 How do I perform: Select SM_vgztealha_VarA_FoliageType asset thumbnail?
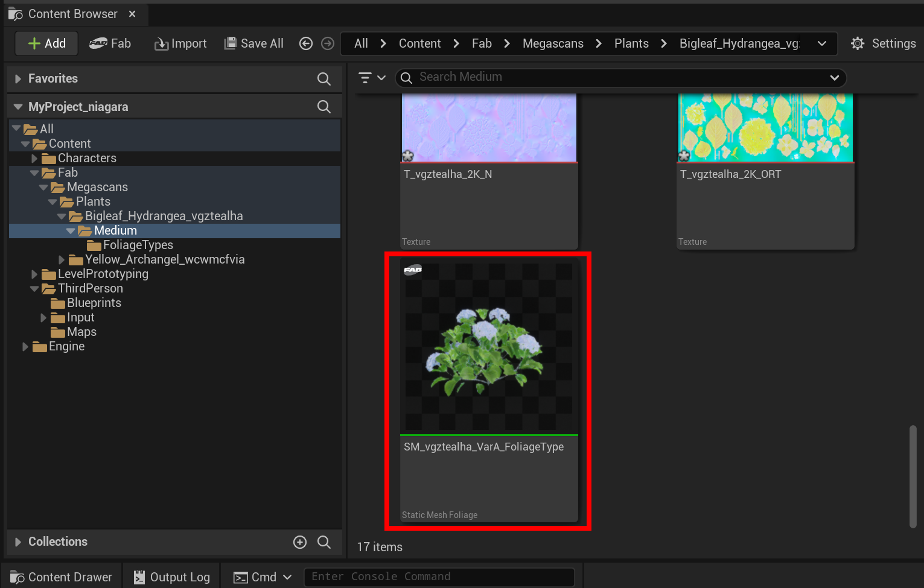click(489, 346)
